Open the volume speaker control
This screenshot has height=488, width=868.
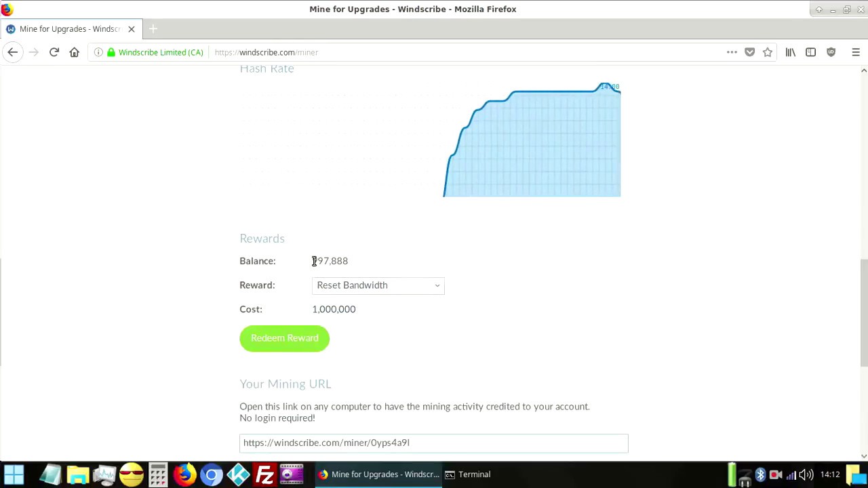[x=806, y=474]
